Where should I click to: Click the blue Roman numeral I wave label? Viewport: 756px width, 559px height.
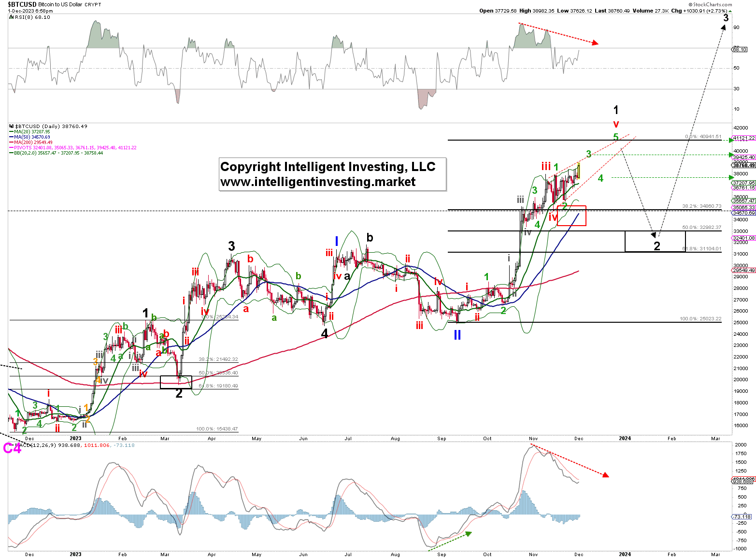tap(337, 241)
